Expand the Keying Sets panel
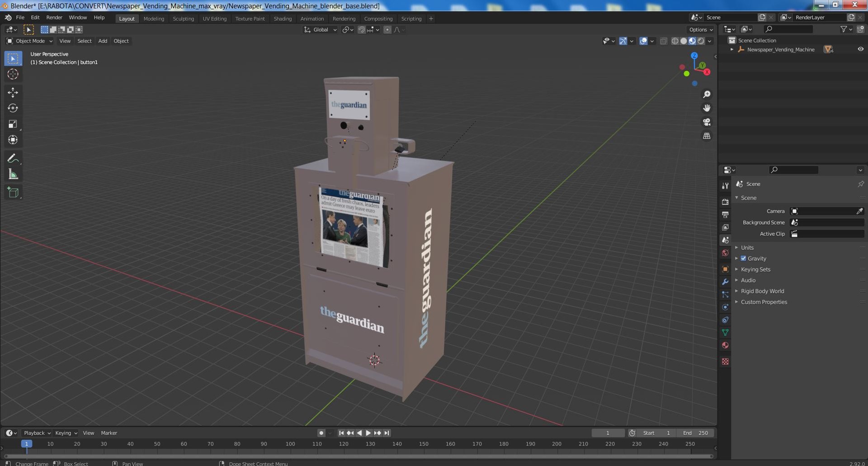868x466 pixels. coord(755,269)
